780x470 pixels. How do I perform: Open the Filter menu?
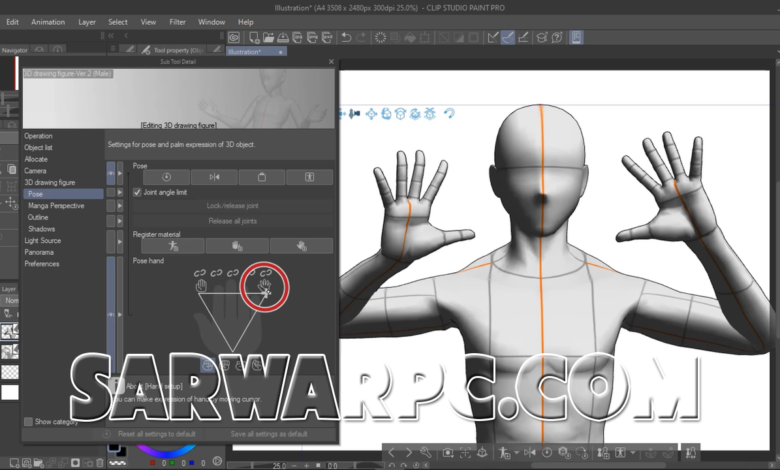(178, 22)
